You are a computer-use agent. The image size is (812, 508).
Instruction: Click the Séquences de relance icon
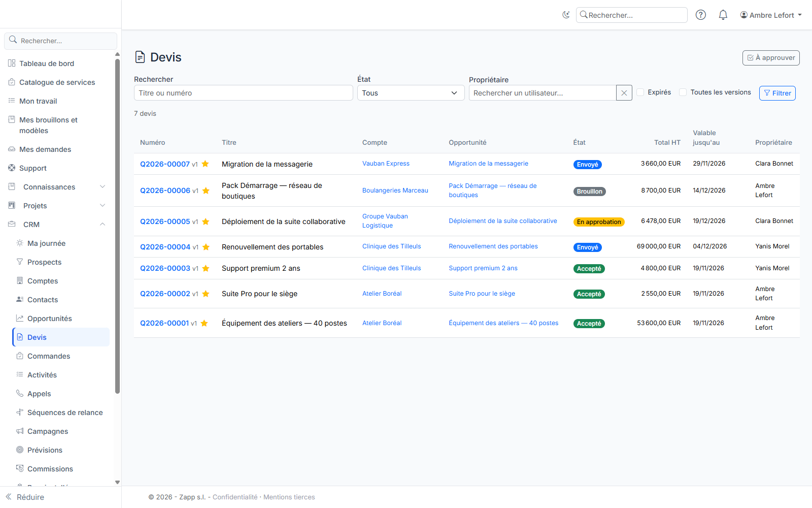(x=20, y=412)
